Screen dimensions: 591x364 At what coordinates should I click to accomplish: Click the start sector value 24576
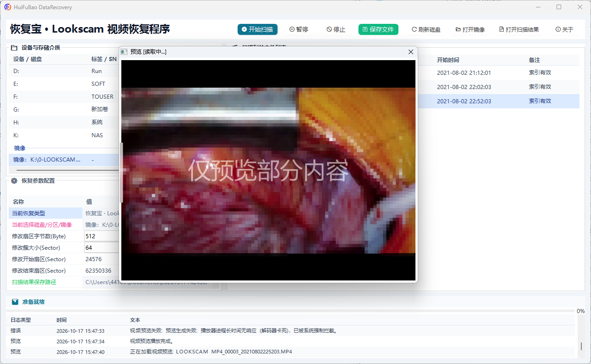click(94, 259)
